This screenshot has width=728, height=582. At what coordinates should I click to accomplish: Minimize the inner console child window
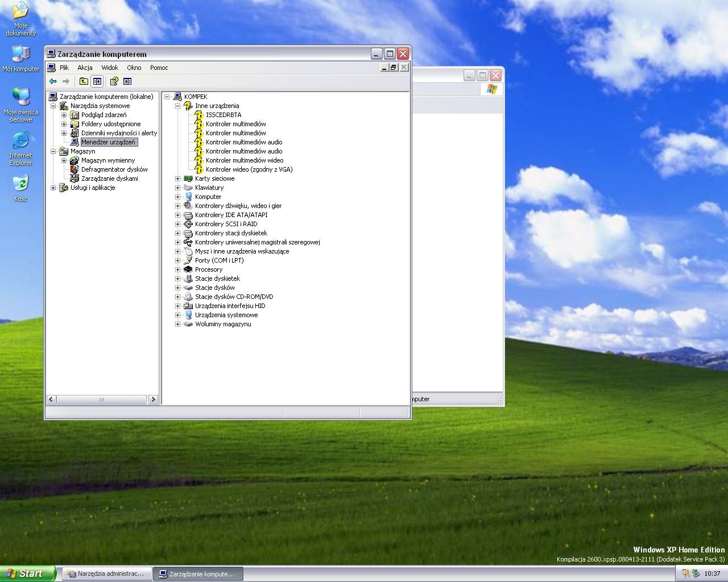pyautogui.click(x=384, y=68)
